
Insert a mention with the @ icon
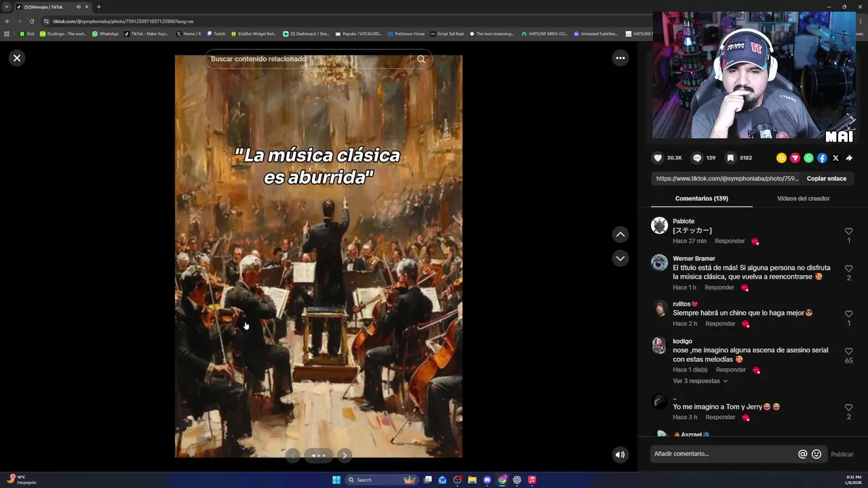[x=803, y=454]
